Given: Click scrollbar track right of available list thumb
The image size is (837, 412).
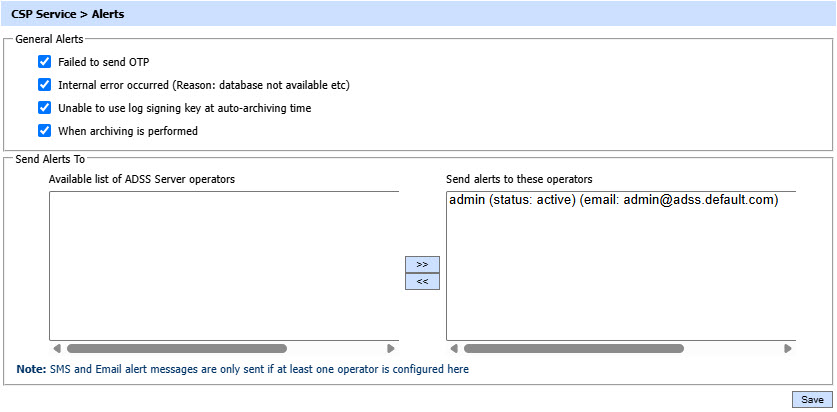Looking at the screenshot, I should pos(335,349).
